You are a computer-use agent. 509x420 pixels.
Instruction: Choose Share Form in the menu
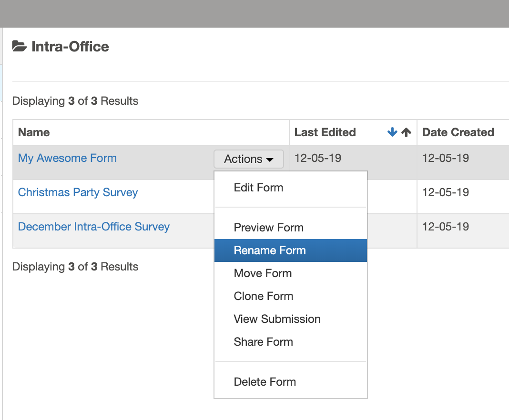(x=291, y=342)
